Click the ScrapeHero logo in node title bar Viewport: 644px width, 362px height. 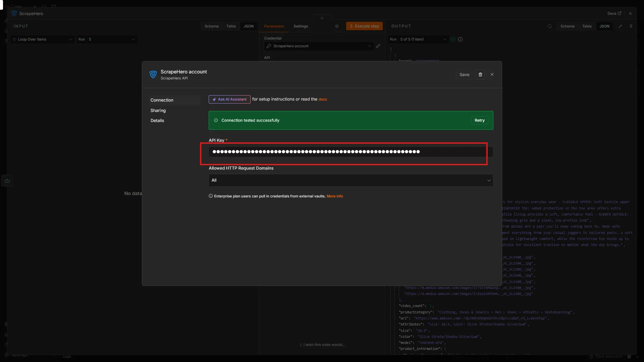14,13
